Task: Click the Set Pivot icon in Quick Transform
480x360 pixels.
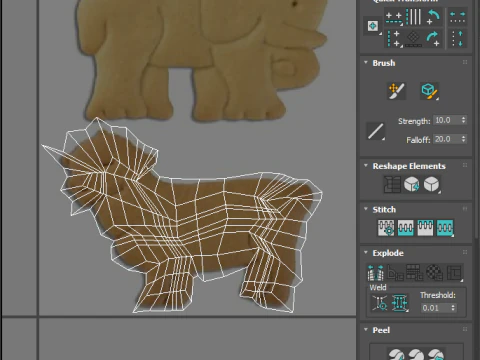Action: tap(373, 26)
